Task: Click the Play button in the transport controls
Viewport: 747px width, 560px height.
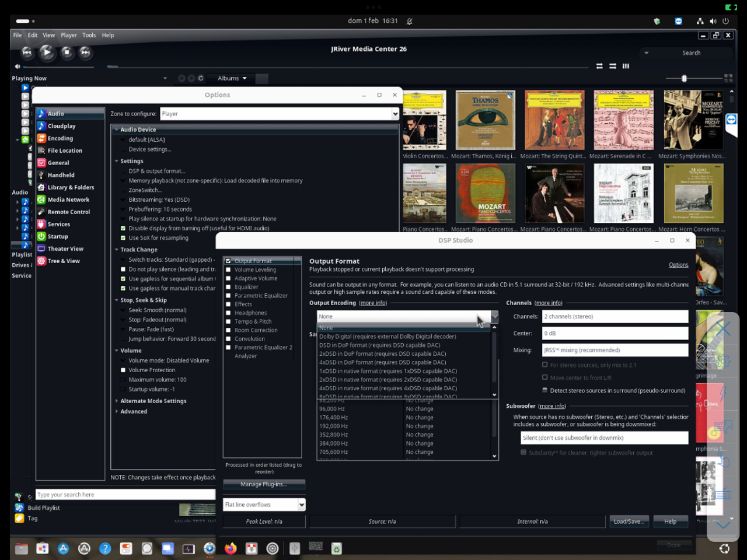Action: click(x=47, y=52)
